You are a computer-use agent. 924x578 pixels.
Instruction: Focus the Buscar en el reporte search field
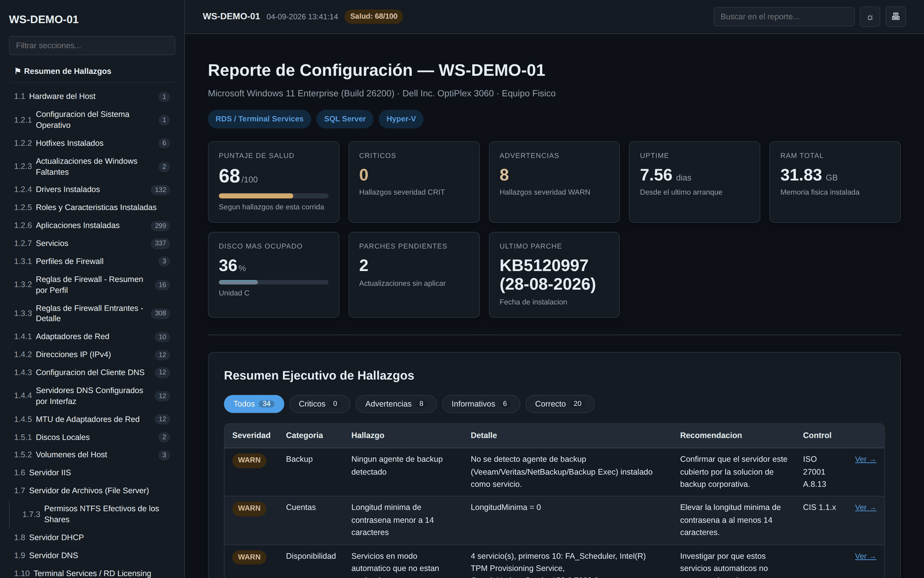(x=784, y=17)
